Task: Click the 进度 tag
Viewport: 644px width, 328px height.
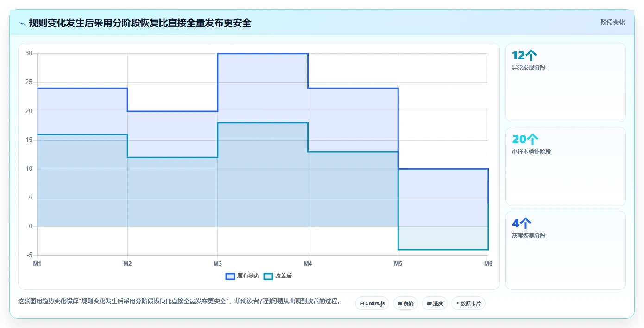Action: (435, 303)
